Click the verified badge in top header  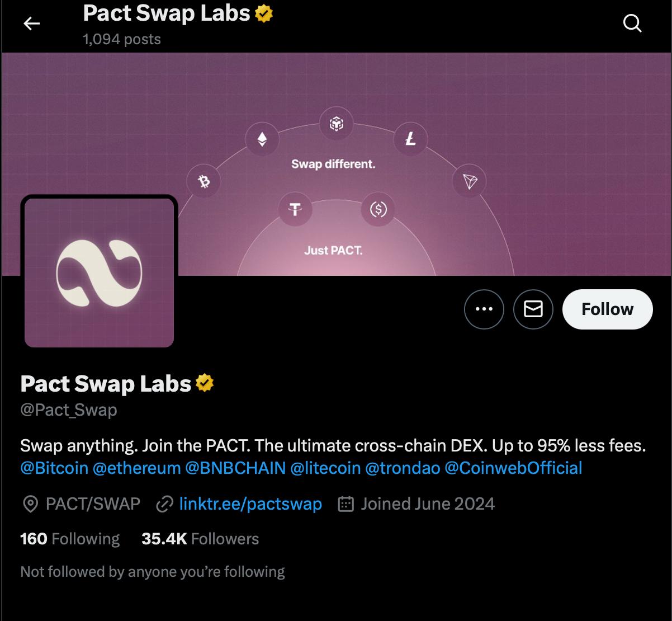pos(264,13)
